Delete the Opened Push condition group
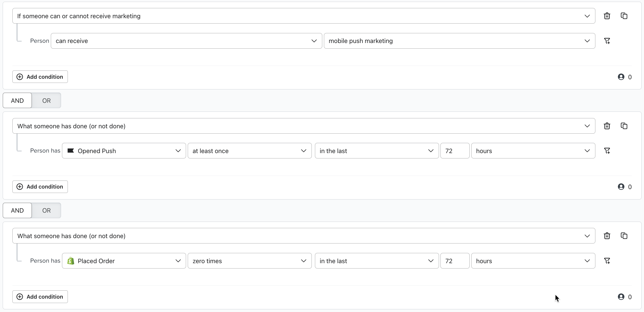 tap(607, 126)
